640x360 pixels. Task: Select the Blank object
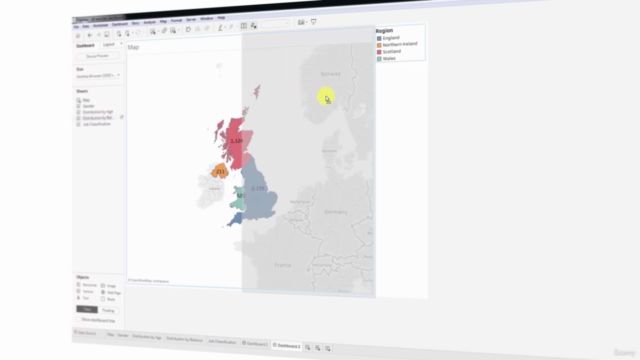[108, 299]
